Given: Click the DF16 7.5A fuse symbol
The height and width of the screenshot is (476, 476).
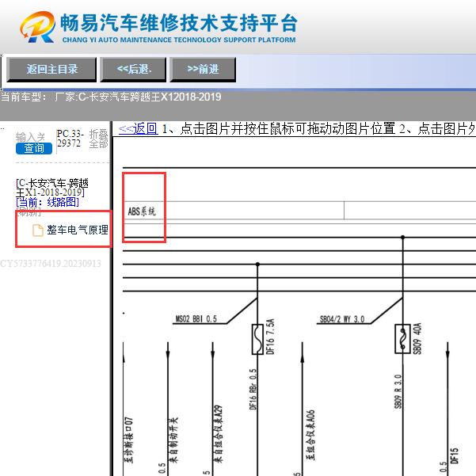Looking at the screenshot, I should (x=257, y=339).
